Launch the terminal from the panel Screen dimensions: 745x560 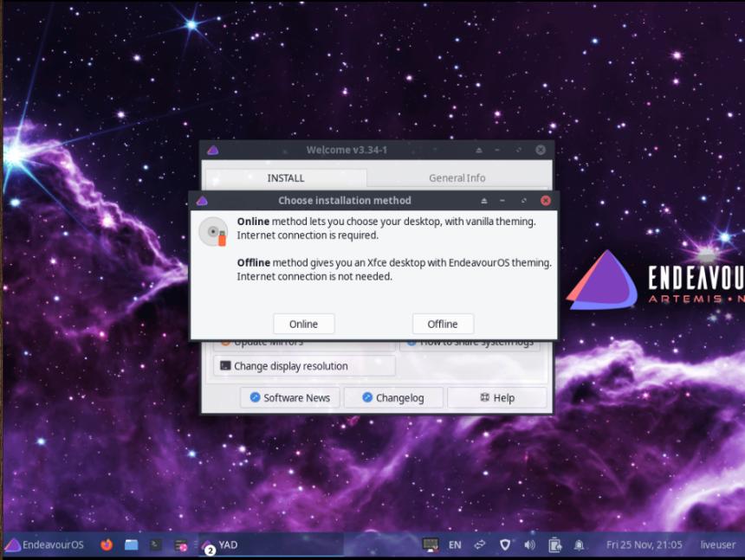pos(155,544)
